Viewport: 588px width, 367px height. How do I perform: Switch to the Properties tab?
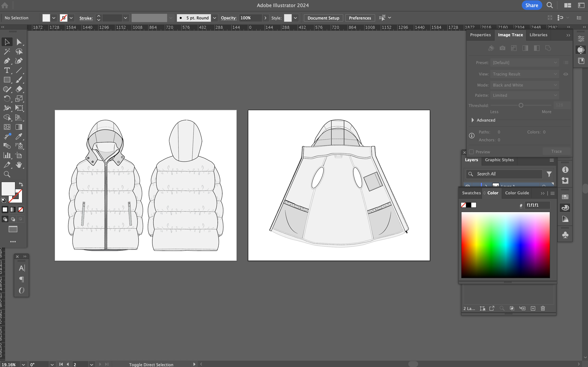click(x=480, y=35)
